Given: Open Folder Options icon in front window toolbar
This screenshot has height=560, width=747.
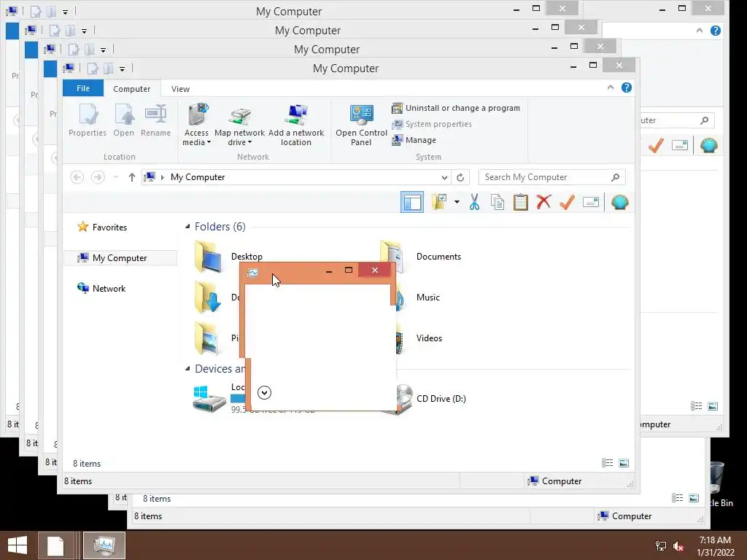Looking at the screenshot, I should click(x=438, y=202).
